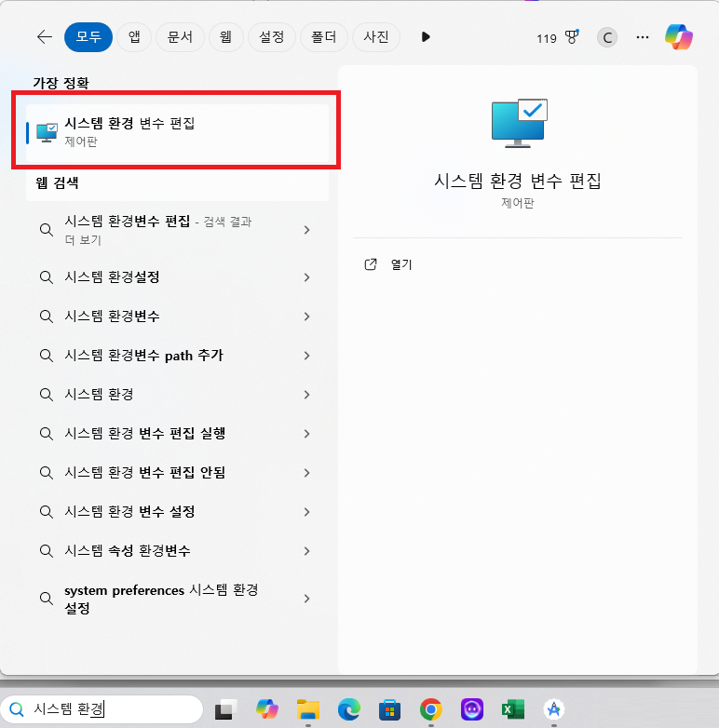Click the magnifier icon beside 시스템 환경설정
719x728 pixels.
(x=46, y=277)
